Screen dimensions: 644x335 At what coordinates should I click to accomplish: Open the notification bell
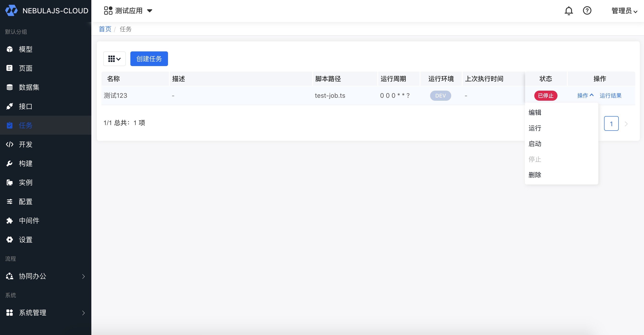pos(568,11)
